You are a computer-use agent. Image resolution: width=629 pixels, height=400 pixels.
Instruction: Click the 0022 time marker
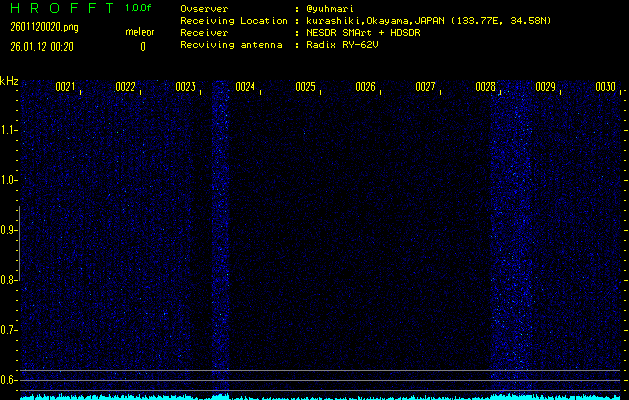click(125, 87)
